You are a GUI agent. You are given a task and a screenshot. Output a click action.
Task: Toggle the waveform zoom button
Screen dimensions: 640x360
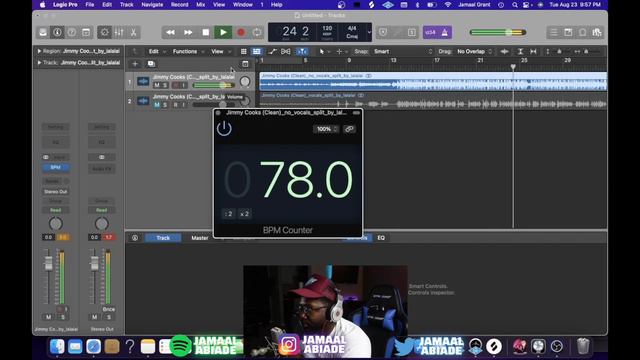(504, 51)
